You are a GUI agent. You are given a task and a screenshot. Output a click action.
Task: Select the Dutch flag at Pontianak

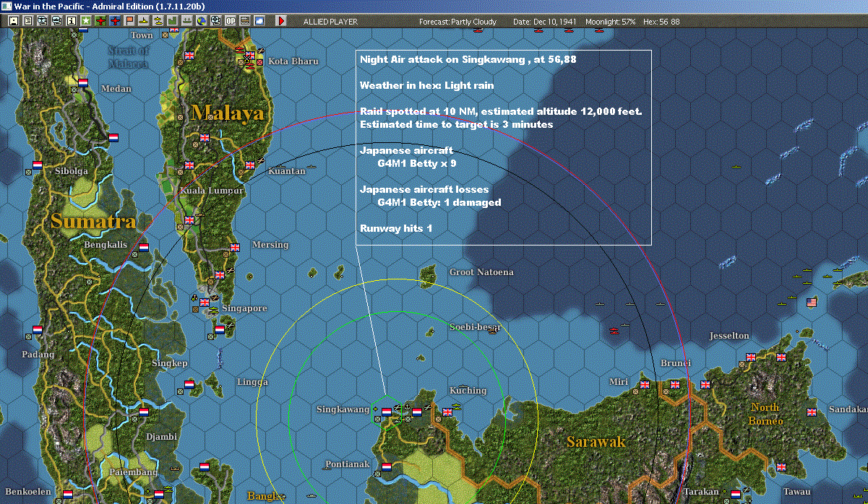point(387,466)
